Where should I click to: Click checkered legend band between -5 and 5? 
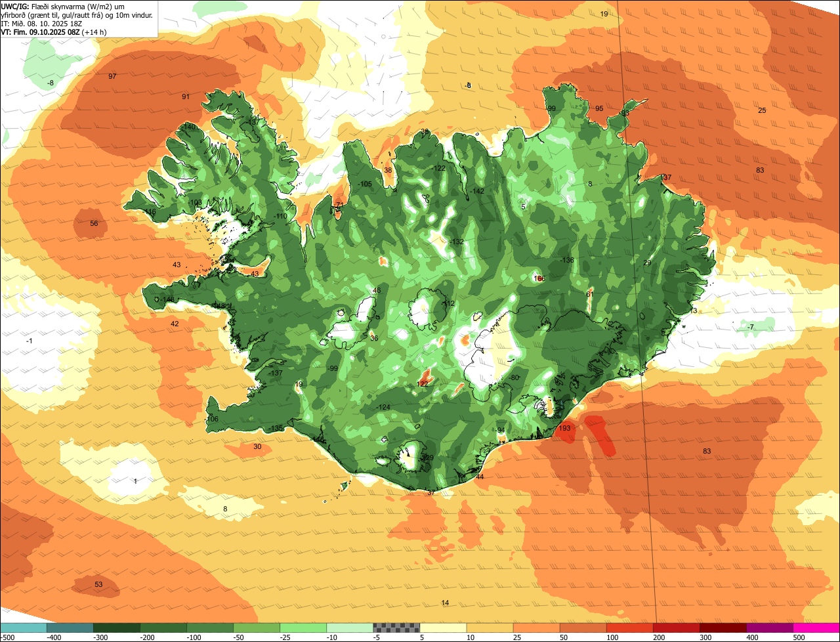(396, 628)
